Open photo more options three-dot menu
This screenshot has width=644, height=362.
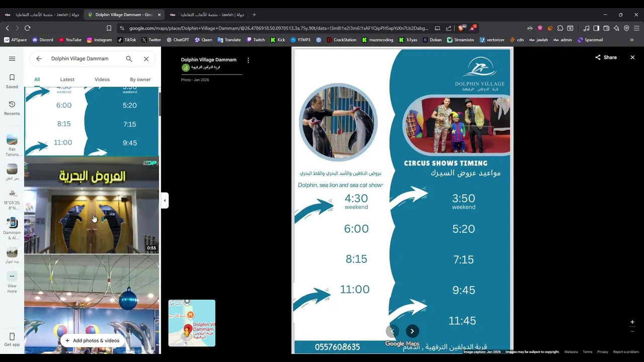[248, 60]
